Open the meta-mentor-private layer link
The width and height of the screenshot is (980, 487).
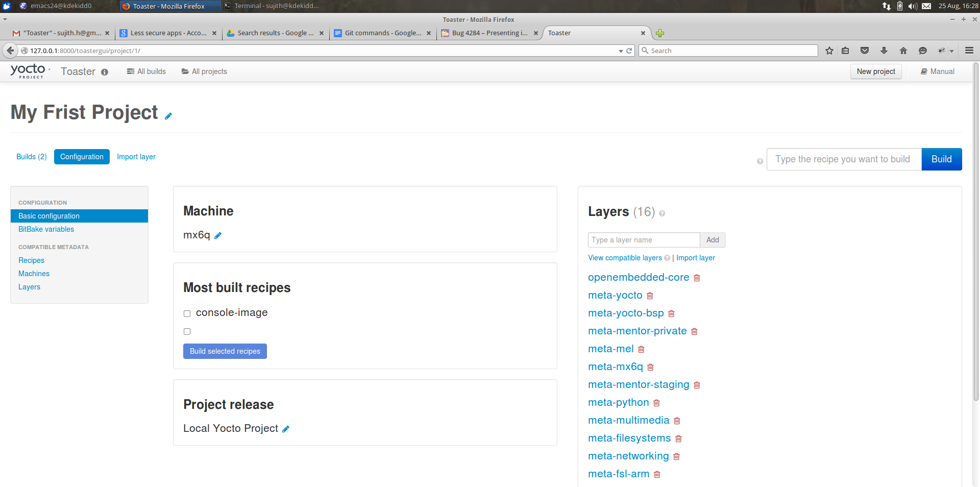point(638,331)
